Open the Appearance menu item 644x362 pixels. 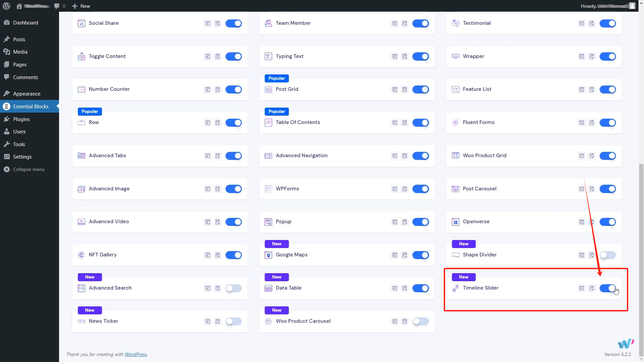click(x=26, y=94)
